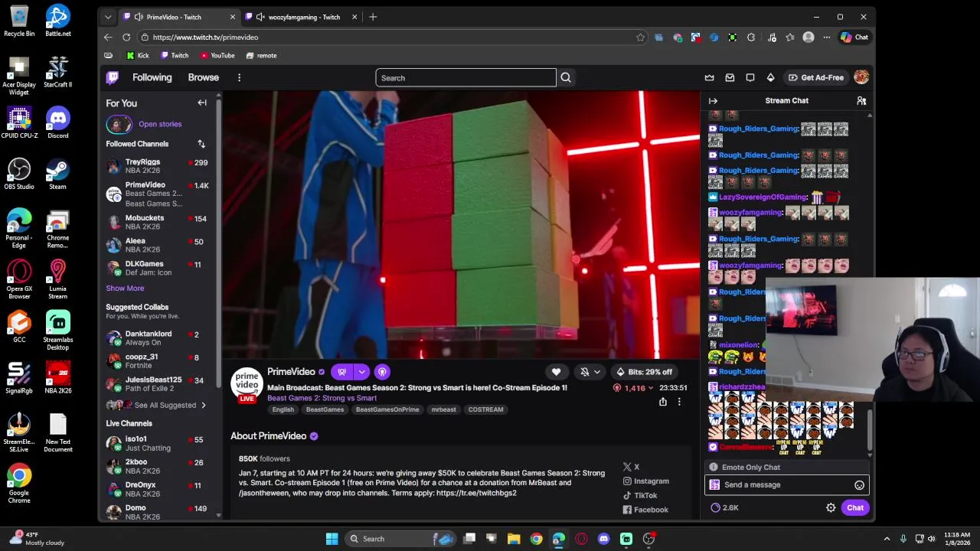The image size is (980, 551).
Task: Open TreyRiggs channel in sidebar
Action: pos(157,166)
